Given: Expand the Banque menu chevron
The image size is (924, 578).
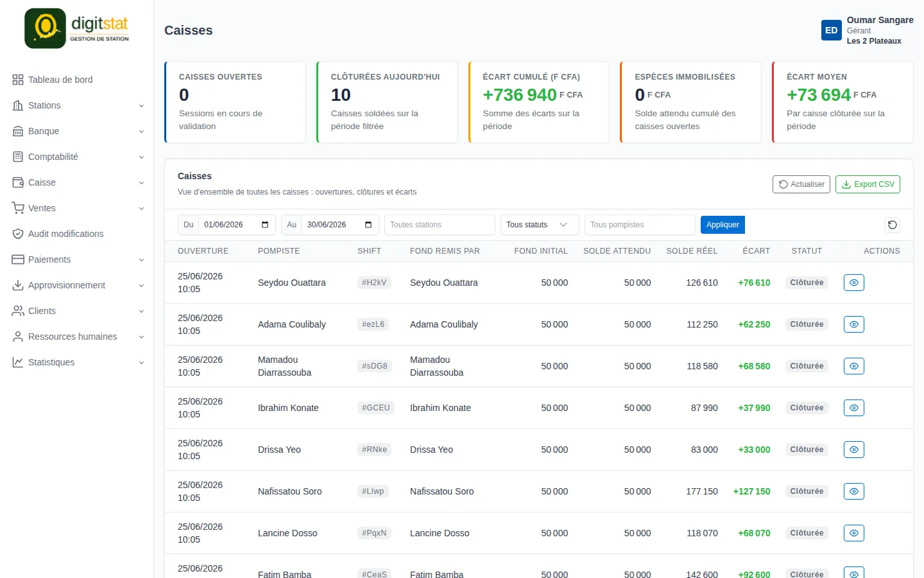Looking at the screenshot, I should [x=141, y=132].
